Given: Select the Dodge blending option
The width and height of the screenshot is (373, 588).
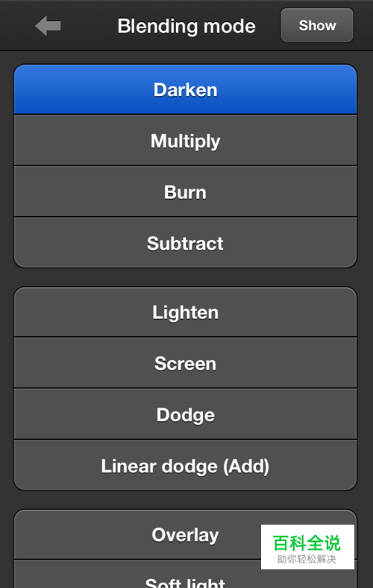Looking at the screenshot, I should tap(185, 414).
